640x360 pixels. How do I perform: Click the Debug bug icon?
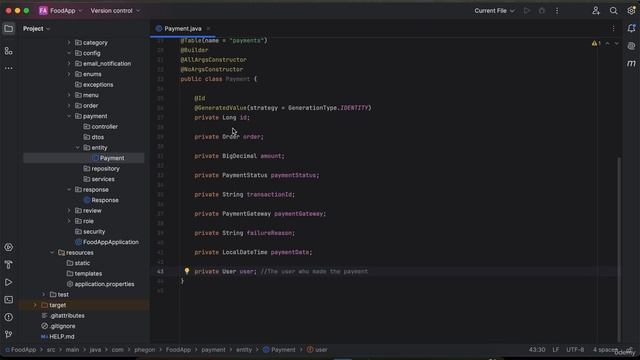(542, 11)
